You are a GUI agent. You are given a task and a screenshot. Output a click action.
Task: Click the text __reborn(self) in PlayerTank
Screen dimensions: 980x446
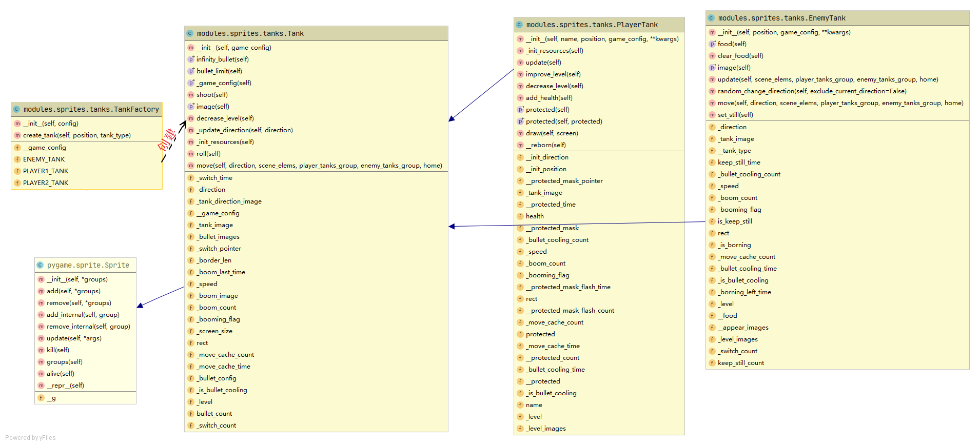point(546,145)
